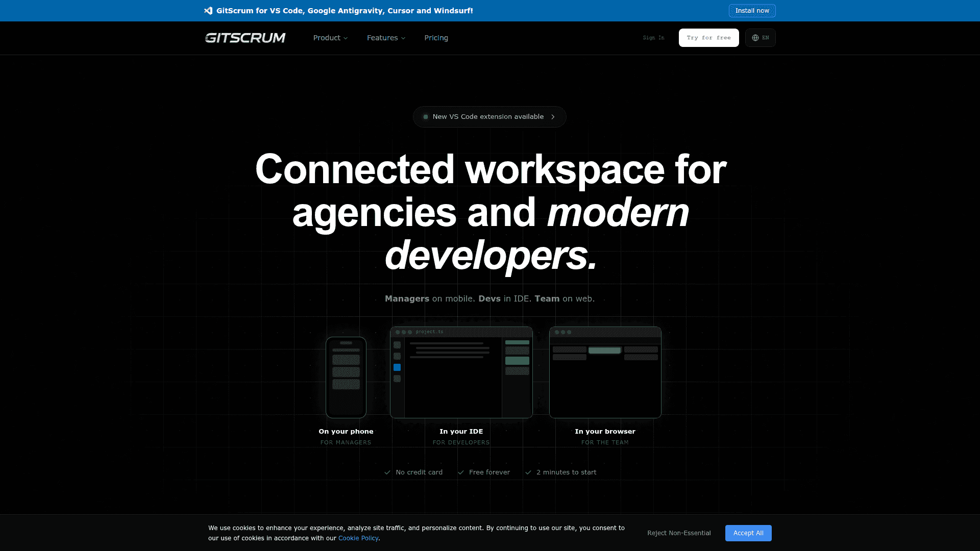Click chevron next to Features menu
Viewport: 980px width, 551px height.
(403, 38)
